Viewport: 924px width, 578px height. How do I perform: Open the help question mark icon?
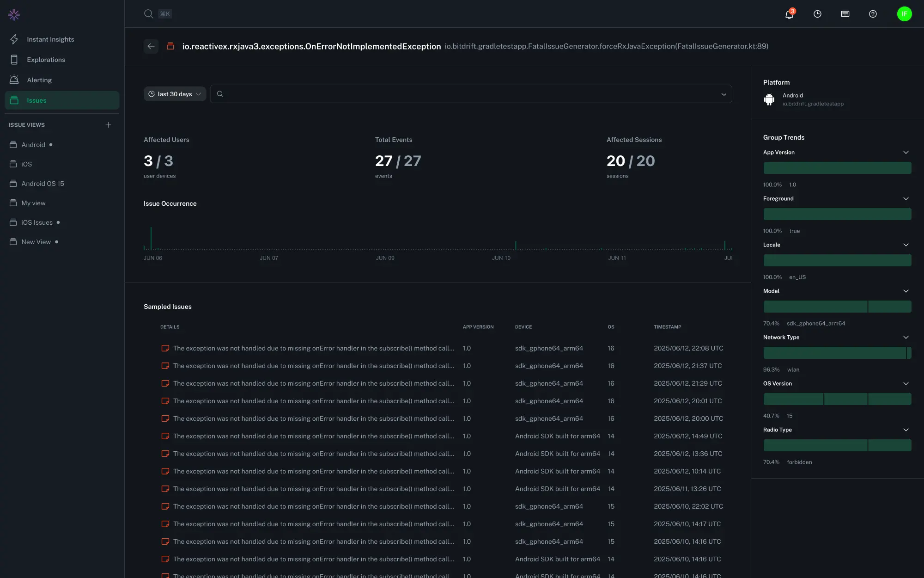click(x=873, y=14)
